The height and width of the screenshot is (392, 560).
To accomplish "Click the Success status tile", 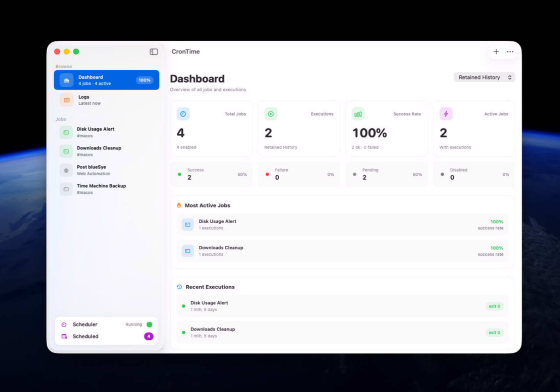I will tap(212, 174).
